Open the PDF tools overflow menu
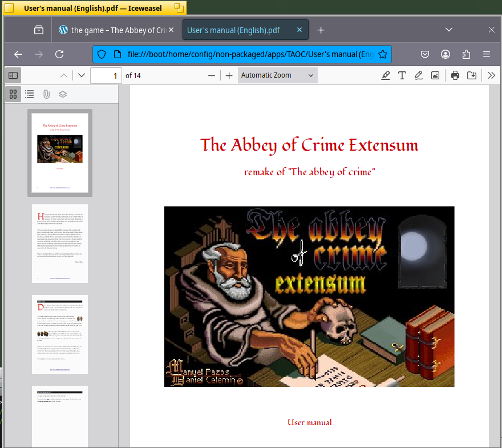This screenshot has width=502, height=448. pos(491,75)
